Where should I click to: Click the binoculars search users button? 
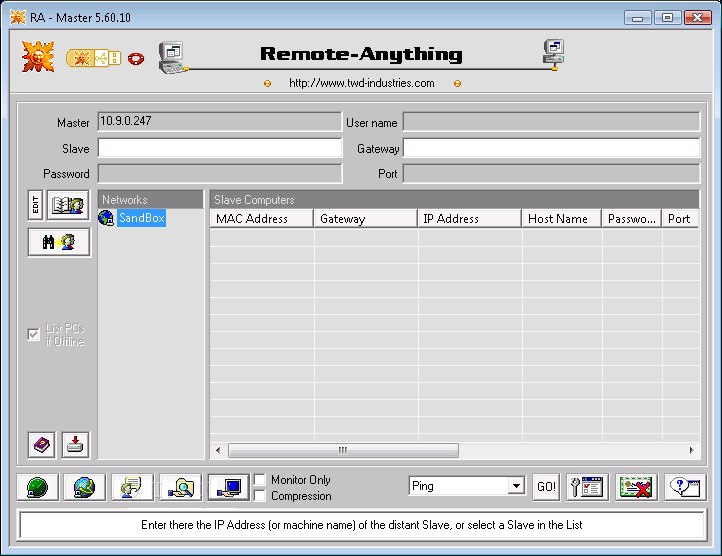[59, 242]
